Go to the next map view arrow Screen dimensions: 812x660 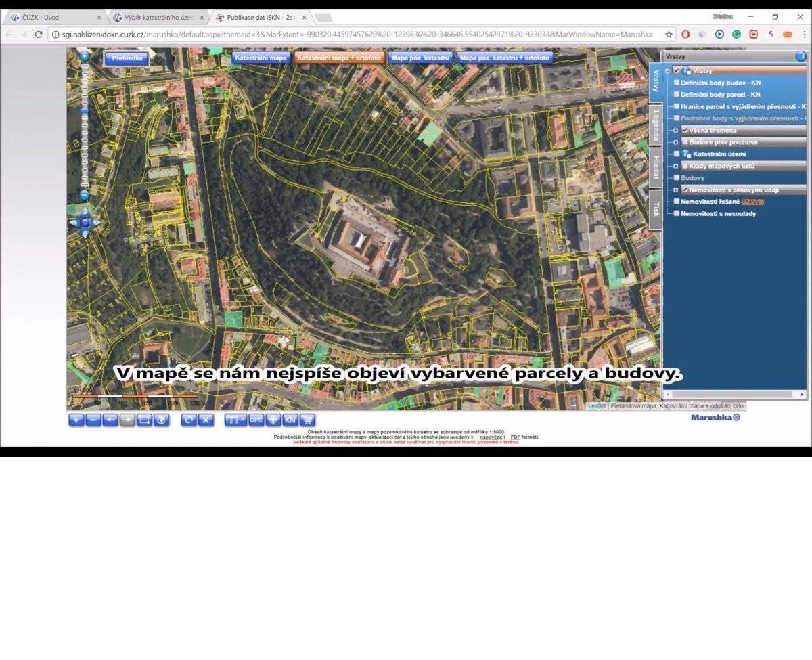pos(127,420)
